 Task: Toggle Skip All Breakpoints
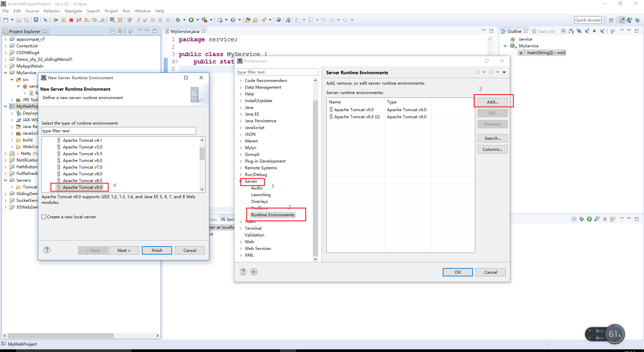(45, 20)
